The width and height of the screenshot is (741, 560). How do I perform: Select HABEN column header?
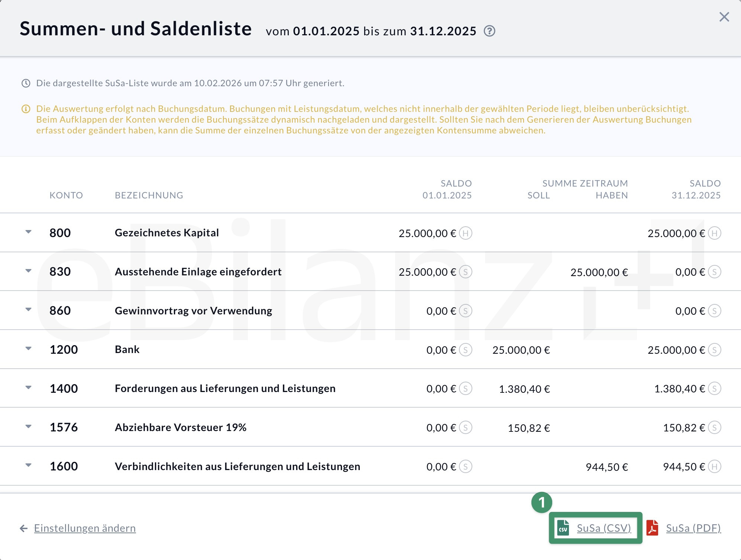coord(612,195)
